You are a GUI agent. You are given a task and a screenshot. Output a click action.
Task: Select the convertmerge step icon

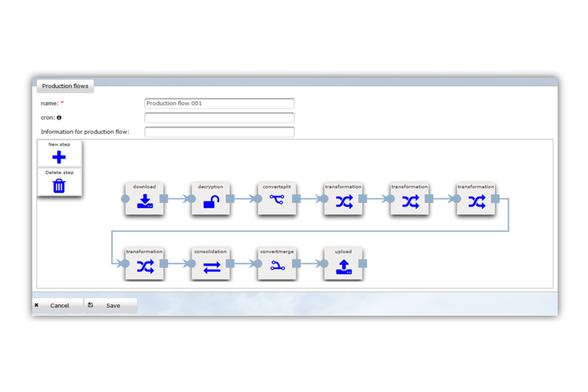pos(277,266)
